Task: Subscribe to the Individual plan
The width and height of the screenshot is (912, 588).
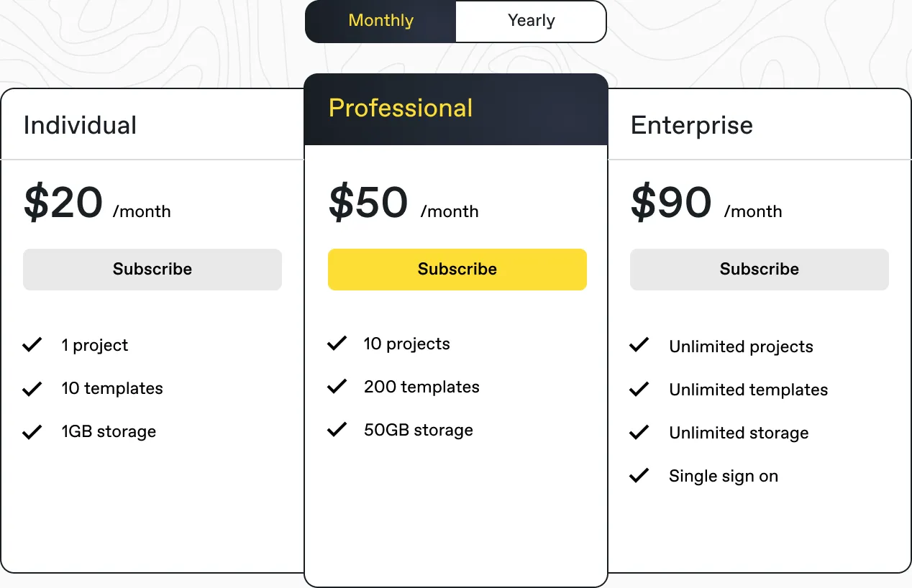Action: pos(152,270)
